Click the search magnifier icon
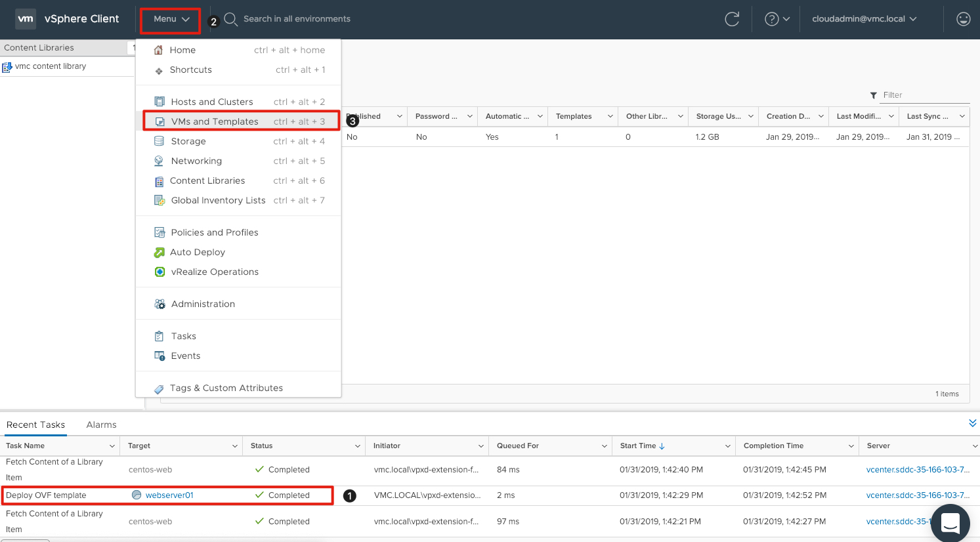Screen dimensions: 980x542 click(x=230, y=19)
